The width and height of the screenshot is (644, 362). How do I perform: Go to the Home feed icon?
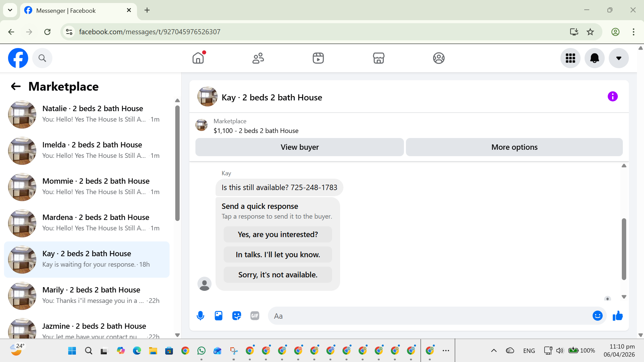(198, 58)
